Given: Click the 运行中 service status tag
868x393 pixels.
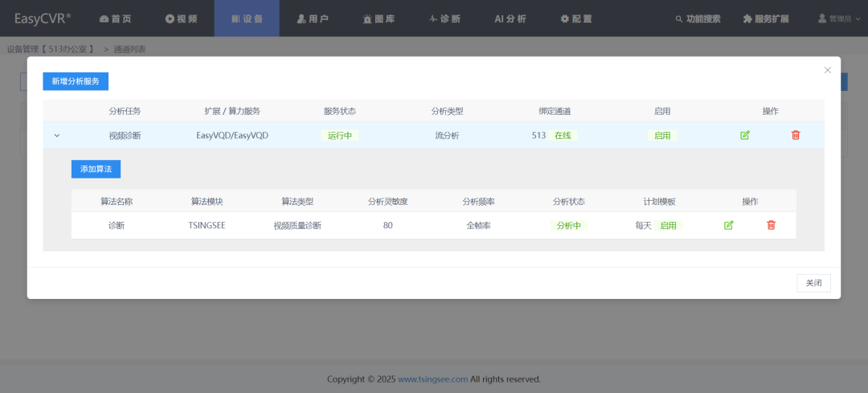Looking at the screenshot, I should click(340, 135).
